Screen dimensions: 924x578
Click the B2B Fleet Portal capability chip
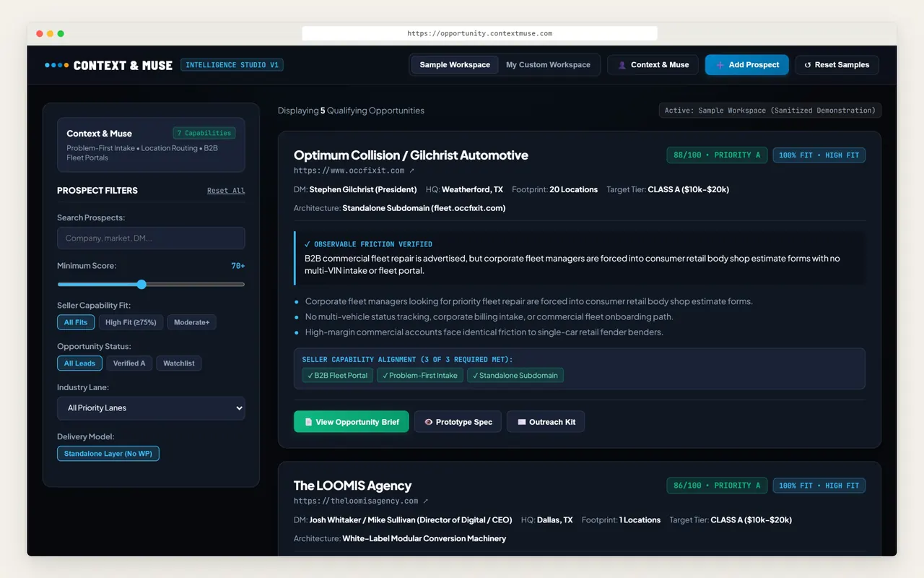pos(338,376)
